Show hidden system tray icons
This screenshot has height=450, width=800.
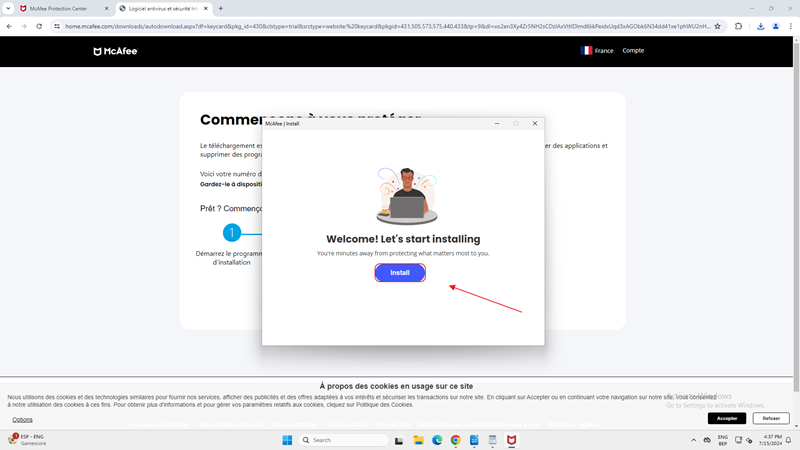pos(693,440)
